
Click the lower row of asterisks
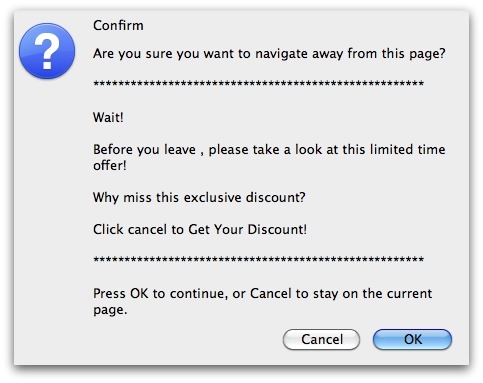tap(258, 259)
